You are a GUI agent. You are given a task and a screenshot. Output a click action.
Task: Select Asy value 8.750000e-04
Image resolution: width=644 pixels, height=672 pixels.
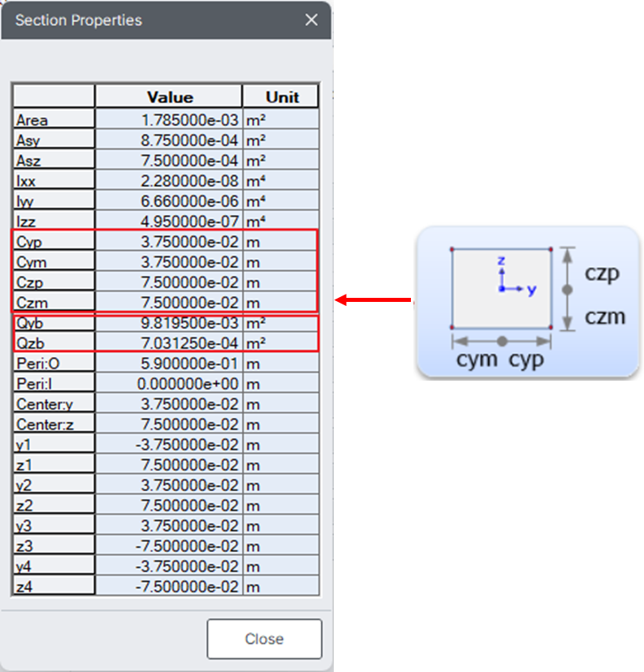[x=169, y=140]
